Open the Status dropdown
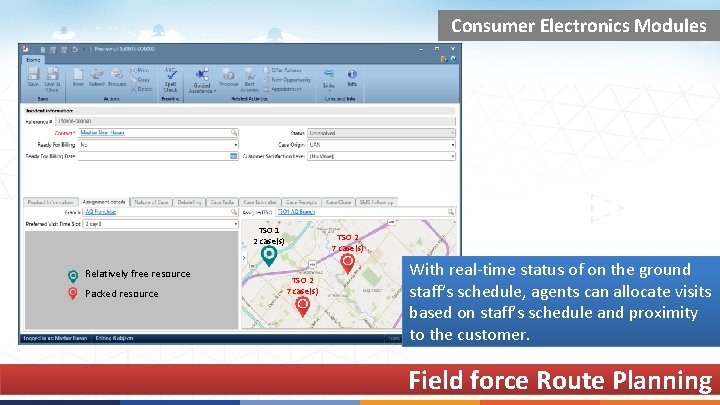 [452, 133]
